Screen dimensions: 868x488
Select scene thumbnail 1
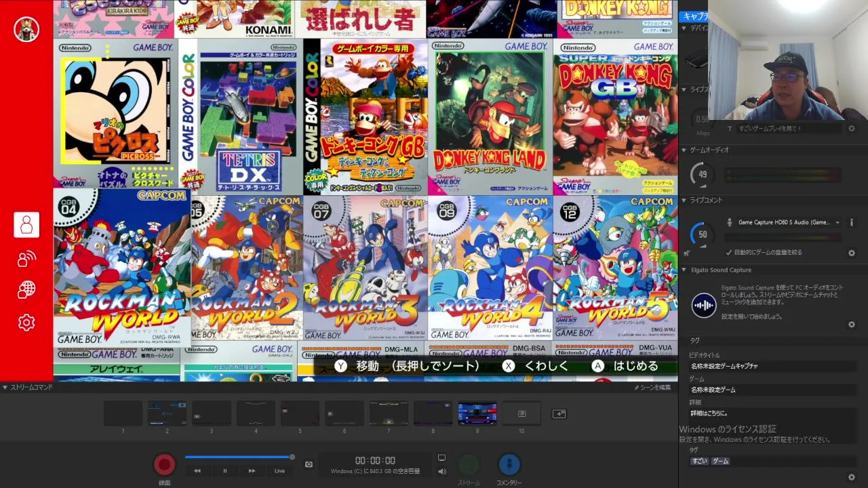[x=123, y=413]
